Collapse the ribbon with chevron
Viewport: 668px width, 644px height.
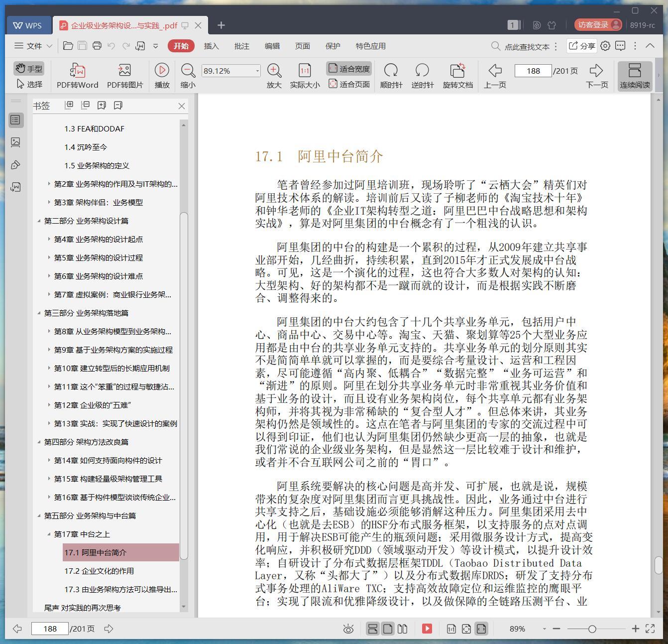pos(650,46)
